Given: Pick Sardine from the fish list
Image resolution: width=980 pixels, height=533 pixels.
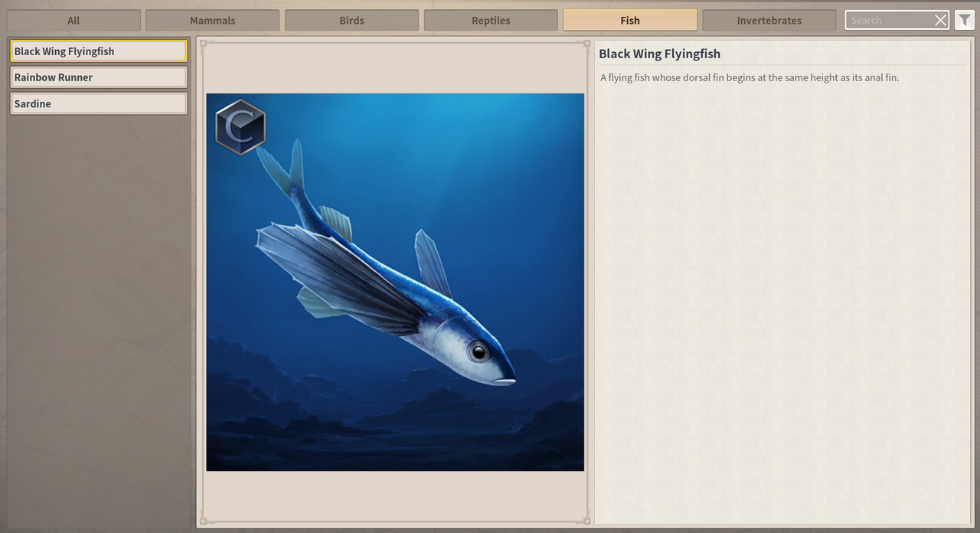Looking at the screenshot, I should pos(98,103).
